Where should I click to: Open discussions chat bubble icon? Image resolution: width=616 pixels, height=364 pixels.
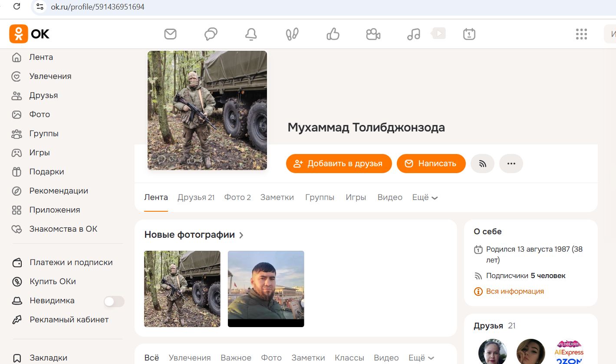(x=211, y=34)
